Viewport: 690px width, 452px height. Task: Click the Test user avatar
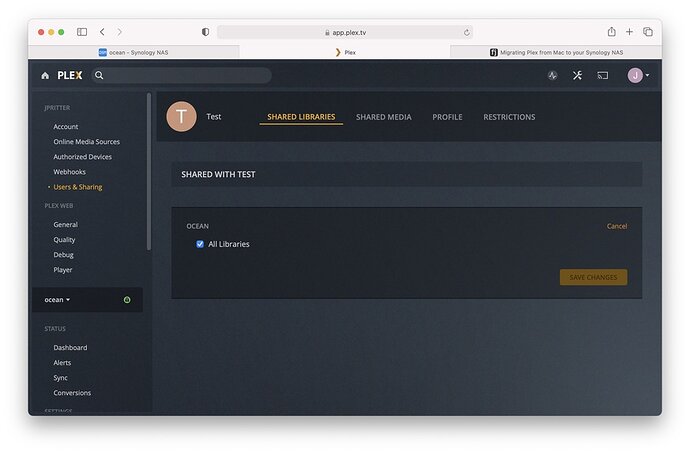[x=181, y=117]
